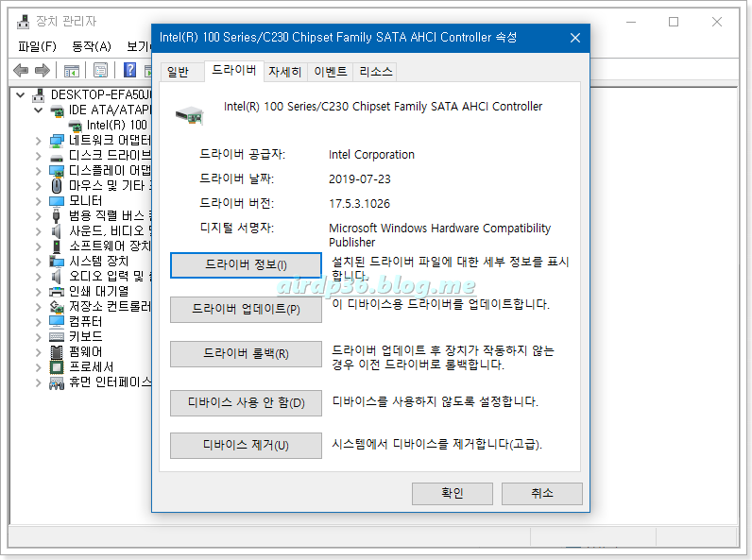Switch to the 자세히 tab
Viewport: 752px width, 560px height.
(285, 72)
